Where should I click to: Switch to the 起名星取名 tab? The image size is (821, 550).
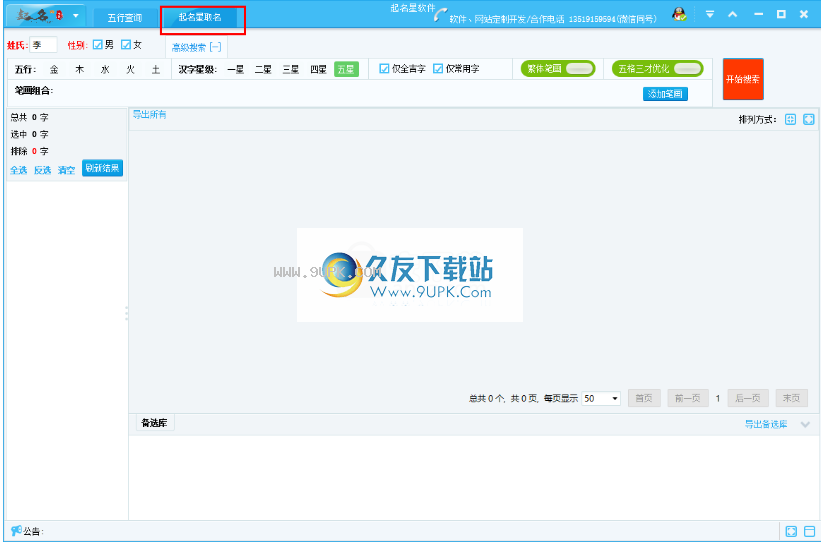point(200,17)
